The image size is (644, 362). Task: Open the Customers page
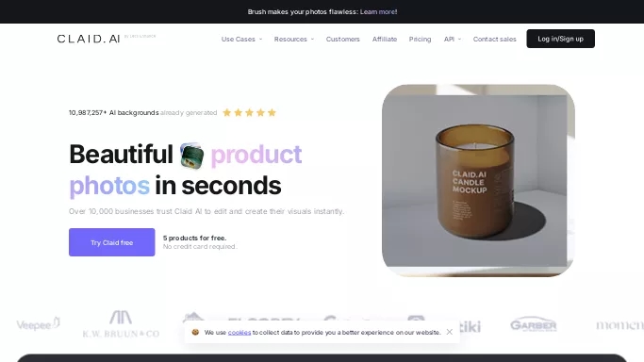click(342, 39)
